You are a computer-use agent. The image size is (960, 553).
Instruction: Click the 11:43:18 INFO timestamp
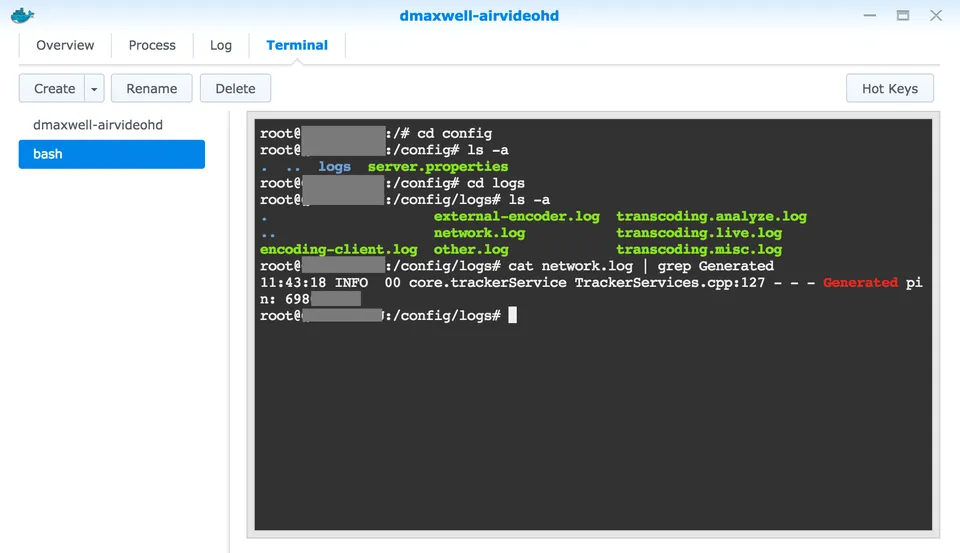tap(314, 282)
